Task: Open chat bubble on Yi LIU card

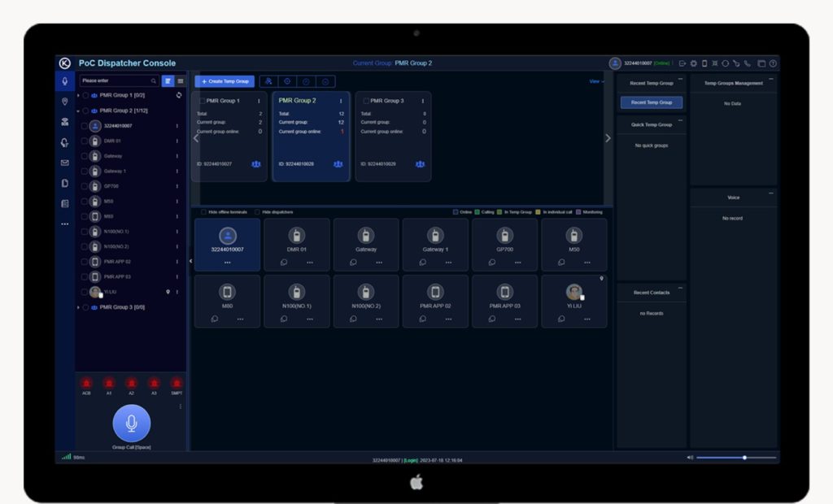Action: tap(561, 319)
